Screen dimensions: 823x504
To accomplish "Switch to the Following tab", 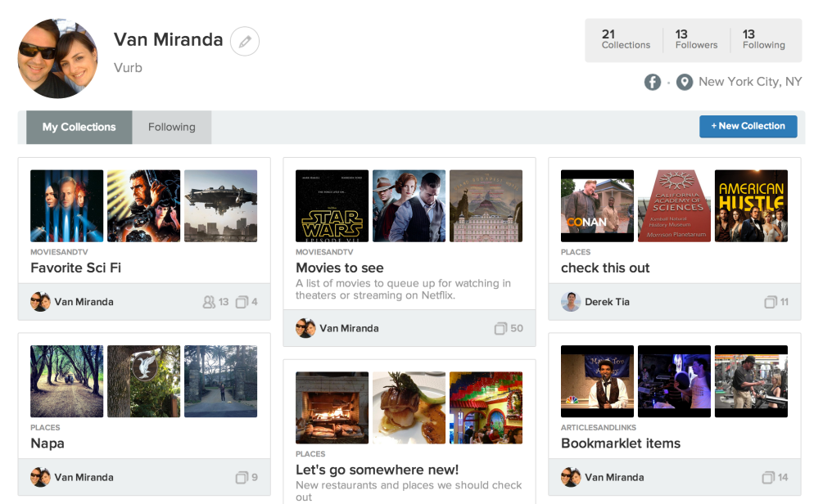I will coord(172,127).
